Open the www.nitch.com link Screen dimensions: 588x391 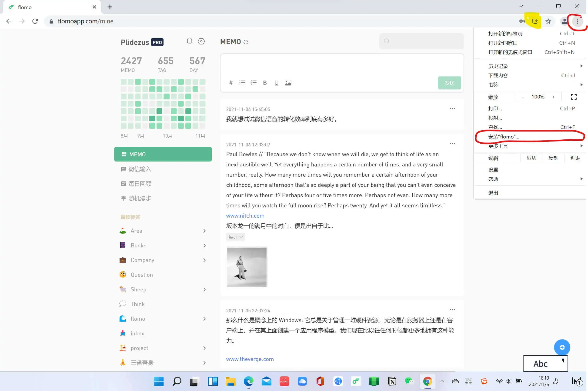click(x=245, y=216)
